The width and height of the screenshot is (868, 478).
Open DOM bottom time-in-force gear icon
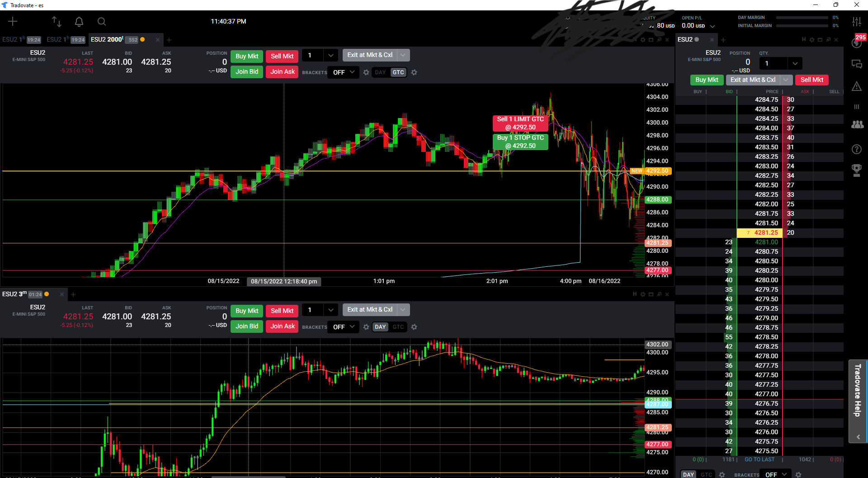(x=722, y=475)
